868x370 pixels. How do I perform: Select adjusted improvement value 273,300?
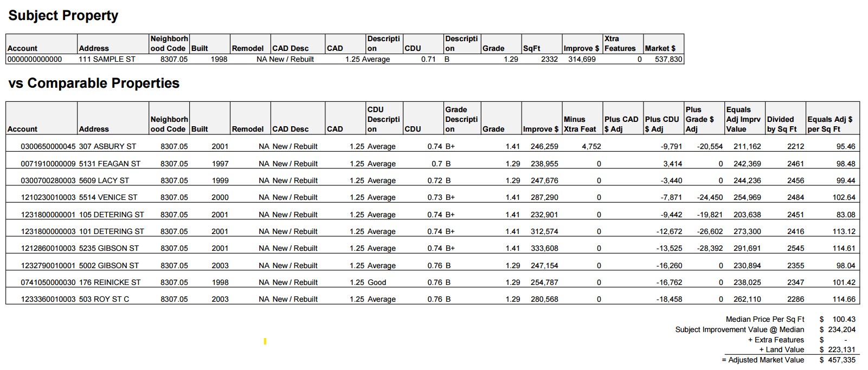coord(747,231)
